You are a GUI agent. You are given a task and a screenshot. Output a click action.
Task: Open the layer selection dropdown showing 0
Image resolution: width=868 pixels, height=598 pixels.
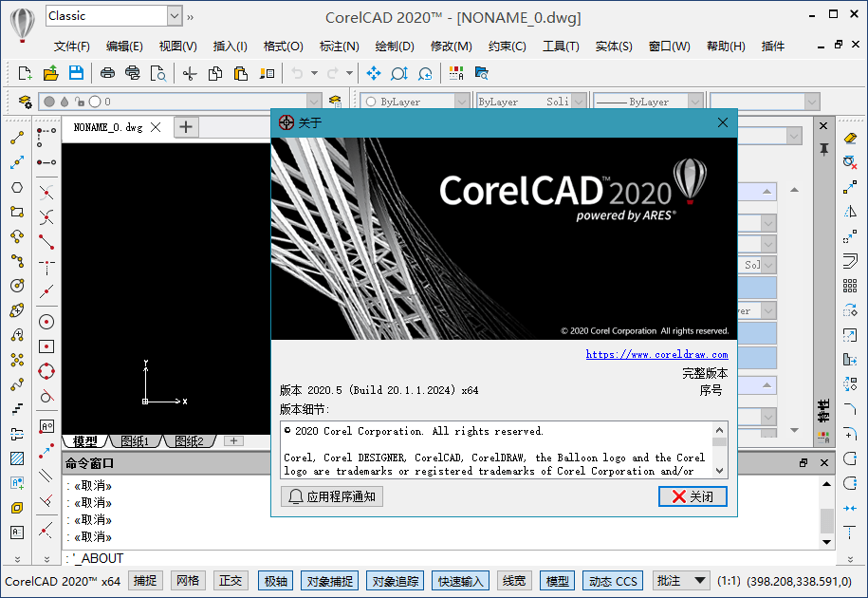[x=313, y=101]
